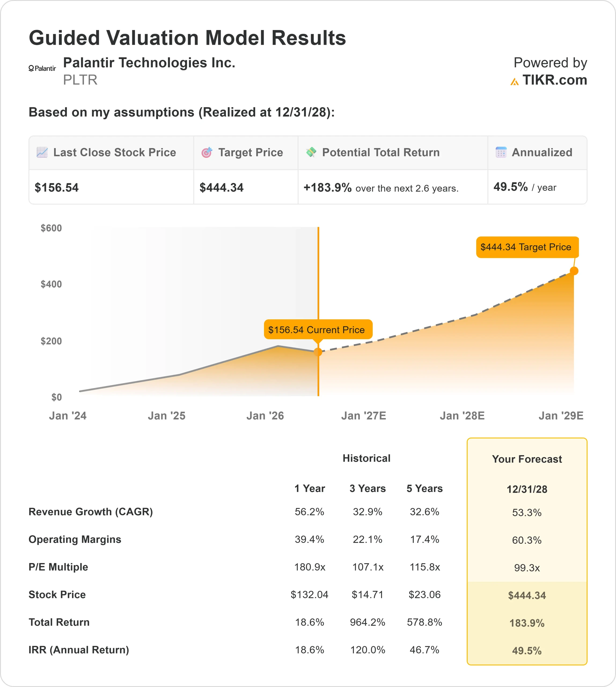Click the Revenue Growth (CAGR) row label

[91, 512]
